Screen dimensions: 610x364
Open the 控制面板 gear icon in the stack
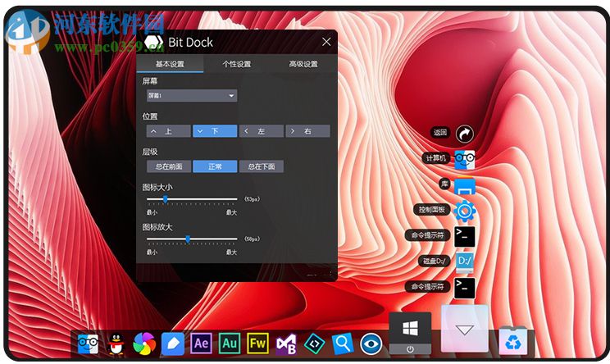click(x=465, y=211)
